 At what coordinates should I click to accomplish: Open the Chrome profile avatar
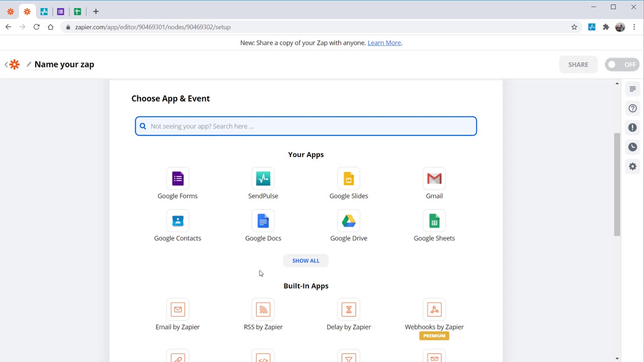tap(620, 27)
